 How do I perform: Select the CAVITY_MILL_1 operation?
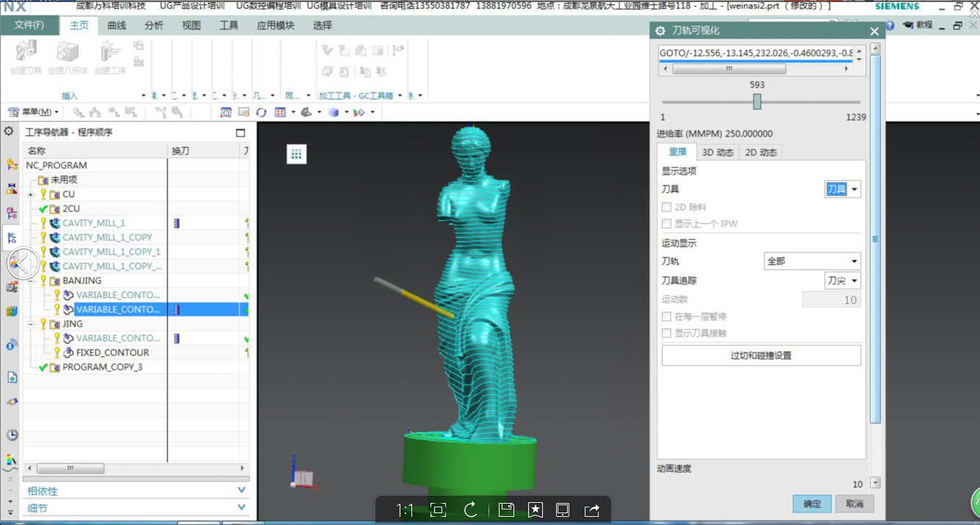click(x=93, y=223)
